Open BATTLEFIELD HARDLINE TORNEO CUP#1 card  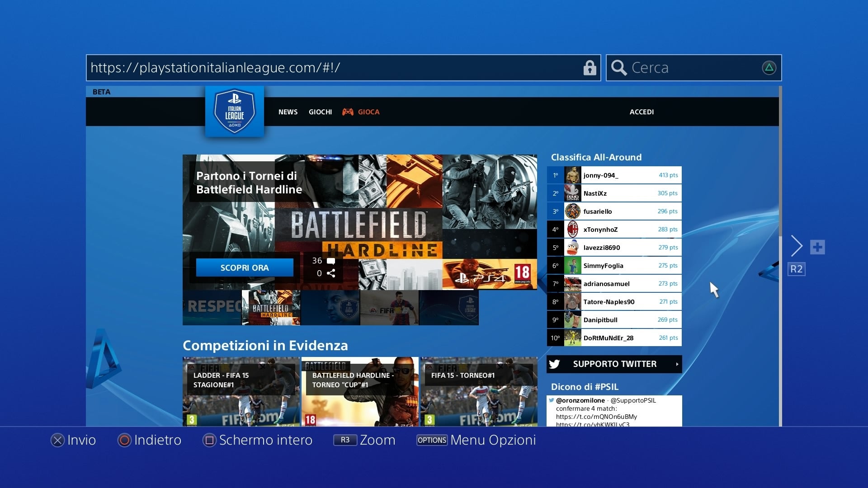tap(360, 392)
